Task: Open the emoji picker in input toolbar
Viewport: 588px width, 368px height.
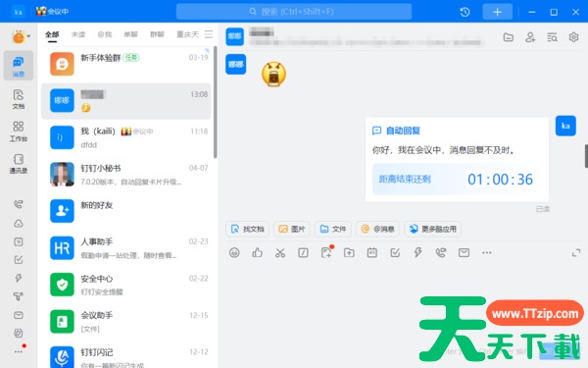Action: tap(234, 253)
